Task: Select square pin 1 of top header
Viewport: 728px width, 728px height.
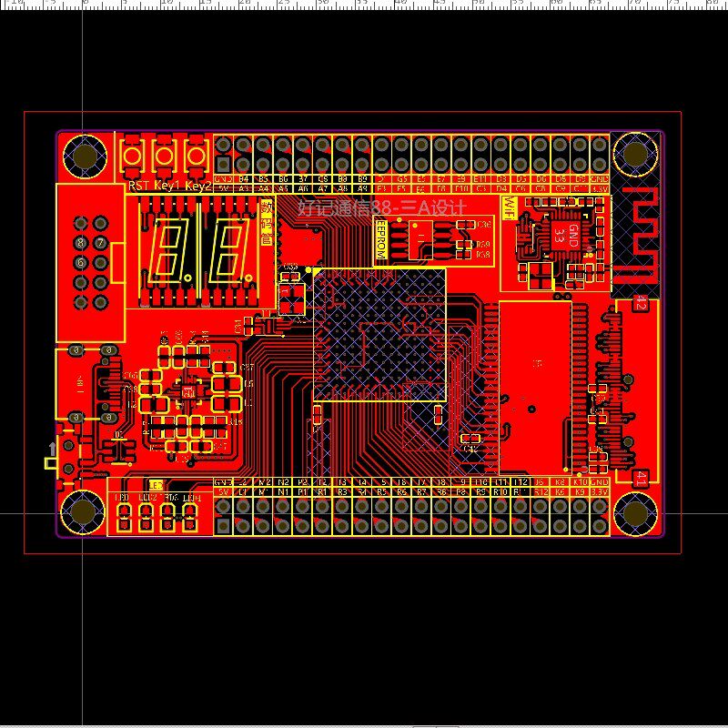Action: (x=223, y=164)
